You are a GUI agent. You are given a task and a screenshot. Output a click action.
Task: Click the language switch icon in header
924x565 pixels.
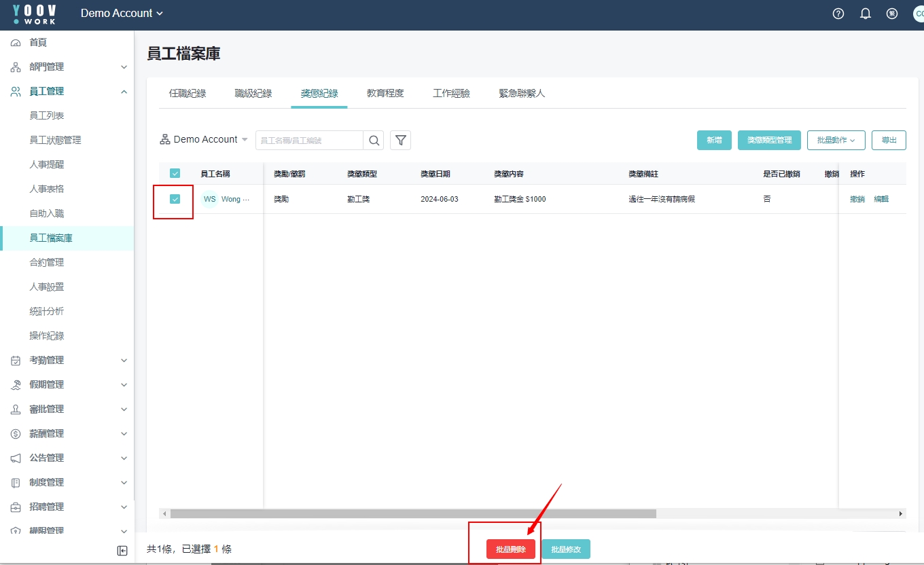click(892, 14)
